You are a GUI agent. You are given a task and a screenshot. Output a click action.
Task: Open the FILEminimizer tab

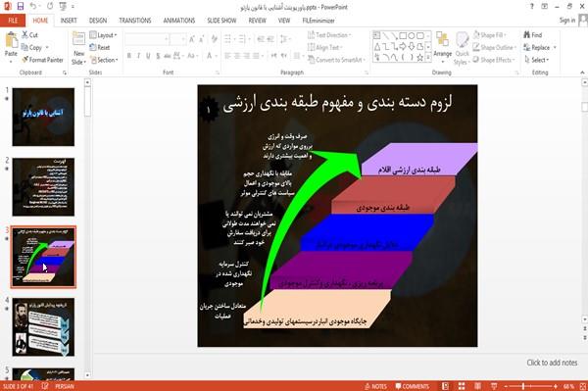tap(318, 21)
